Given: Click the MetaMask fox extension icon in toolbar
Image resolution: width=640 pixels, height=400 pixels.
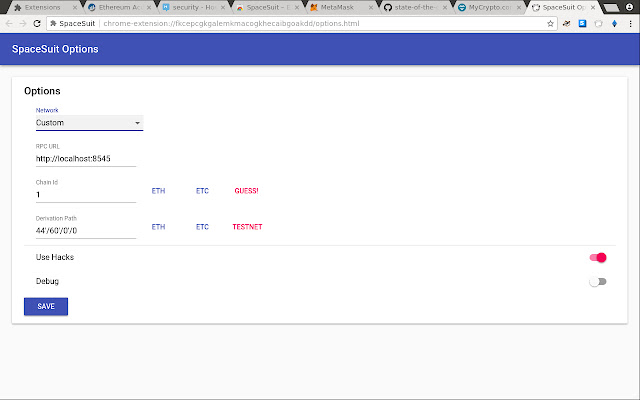Looking at the screenshot, I should [566, 24].
